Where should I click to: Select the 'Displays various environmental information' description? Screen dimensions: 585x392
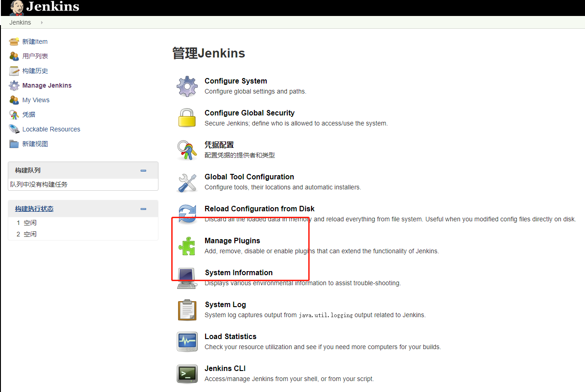click(x=303, y=283)
